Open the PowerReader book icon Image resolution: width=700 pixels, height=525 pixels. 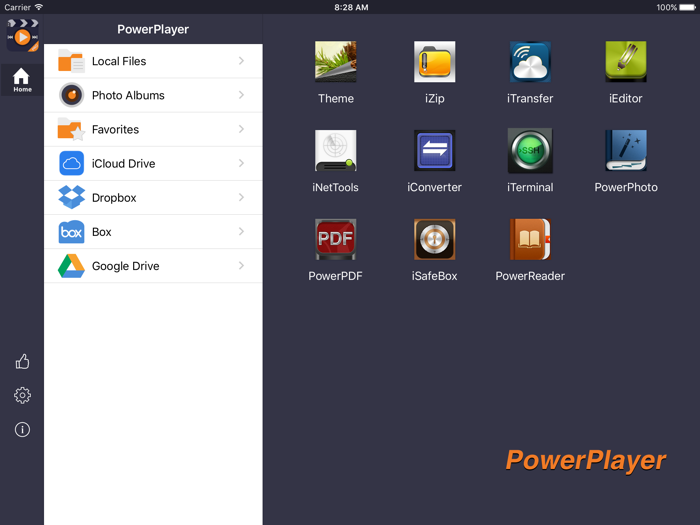tap(530, 239)
